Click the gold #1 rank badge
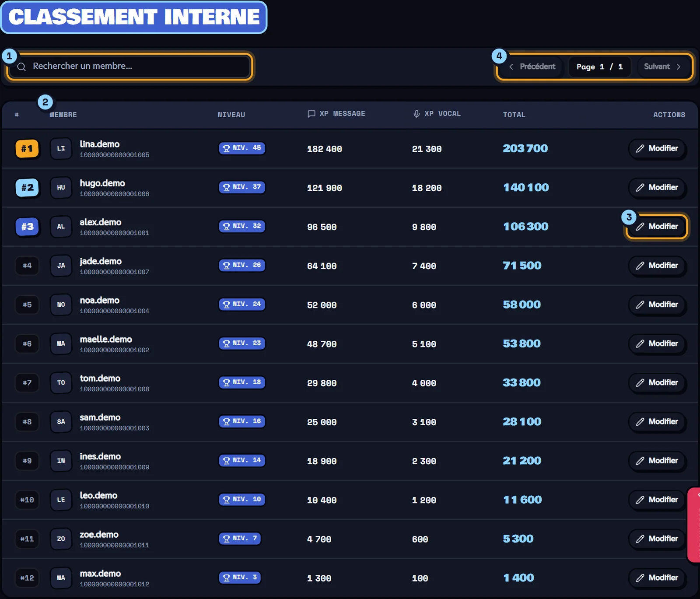 (27, 149)
